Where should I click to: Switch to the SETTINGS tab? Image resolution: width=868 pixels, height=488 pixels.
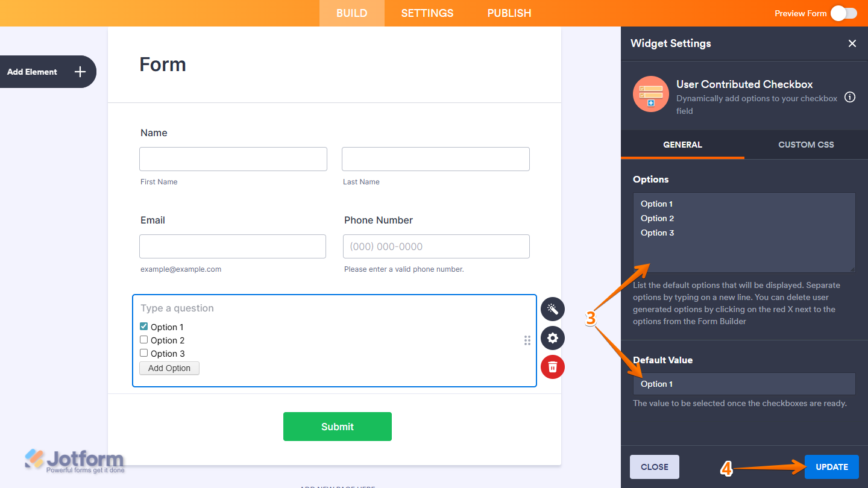427,13
